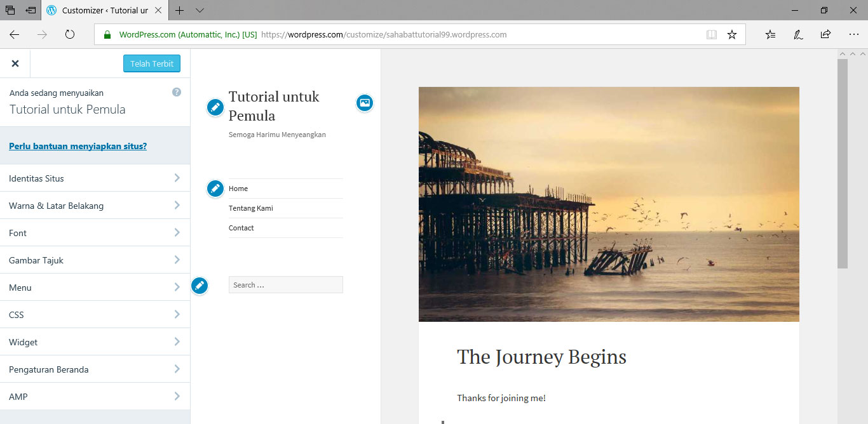Click the pencil edit icon beside Search widget
868x424 pixels.
click(x=200, y=286)
